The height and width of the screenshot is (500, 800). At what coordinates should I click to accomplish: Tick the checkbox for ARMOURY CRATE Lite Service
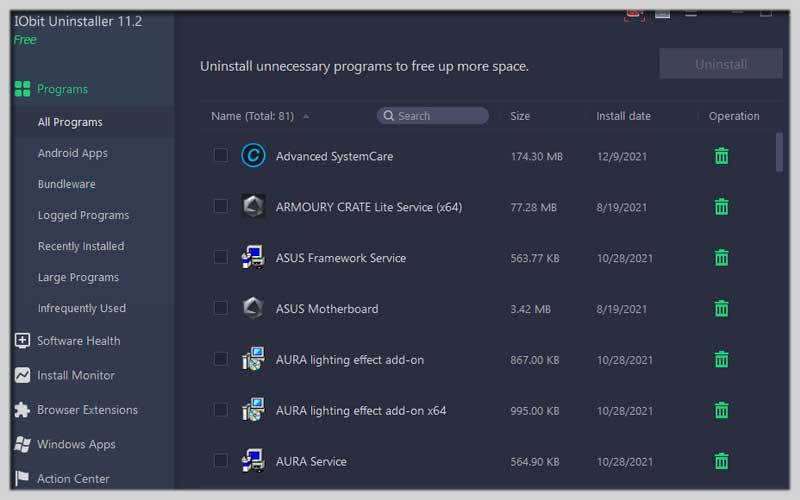pos(220,206)
